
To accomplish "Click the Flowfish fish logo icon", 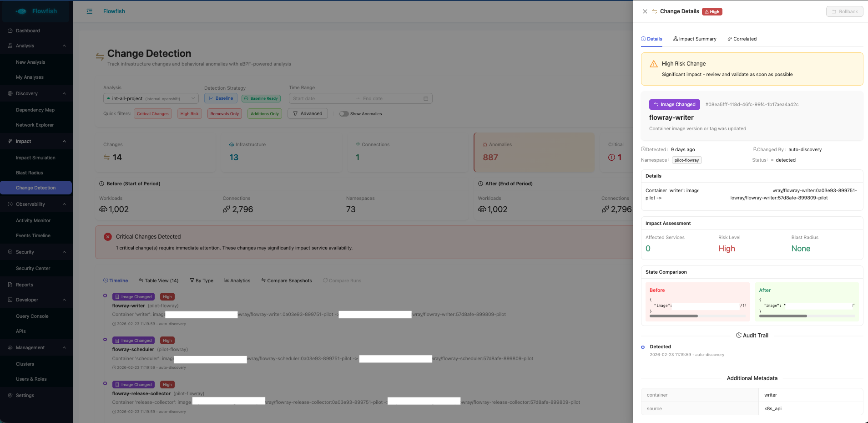I will coord(21,11).
